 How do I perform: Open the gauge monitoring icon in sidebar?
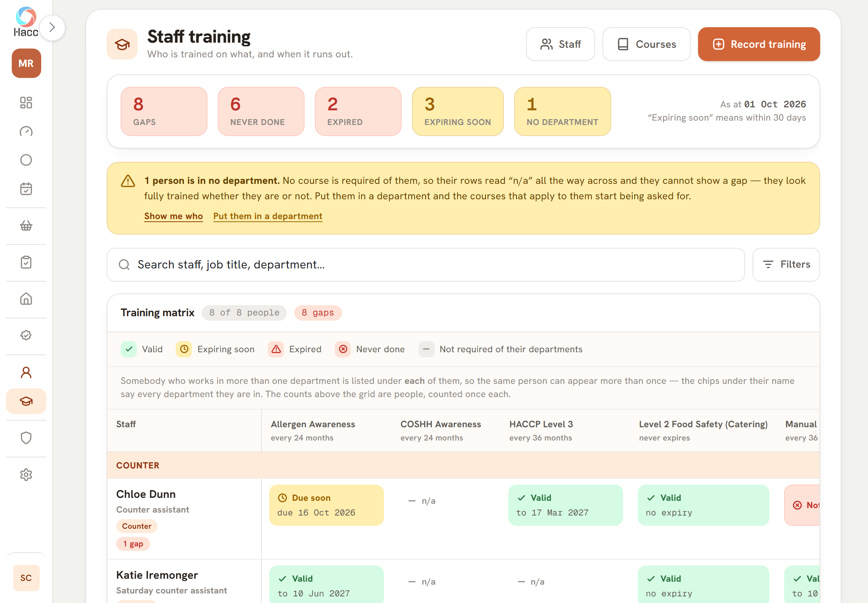click(x=26, y=132)
